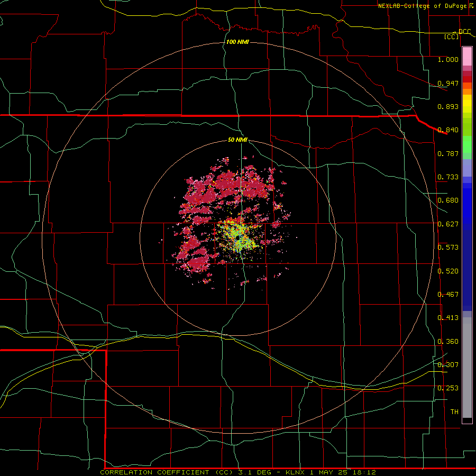Click the 0.307 scale value
Screen dimensions: 476x476
(448, 365)
